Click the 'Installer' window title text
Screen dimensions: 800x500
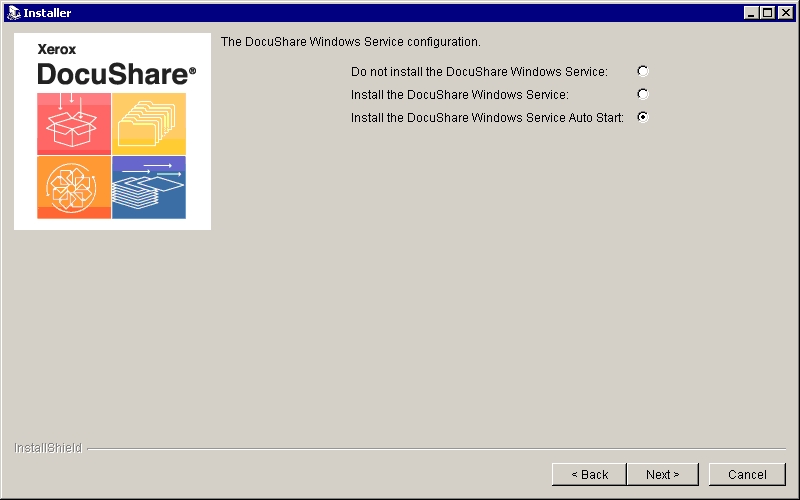pos(47,13)
